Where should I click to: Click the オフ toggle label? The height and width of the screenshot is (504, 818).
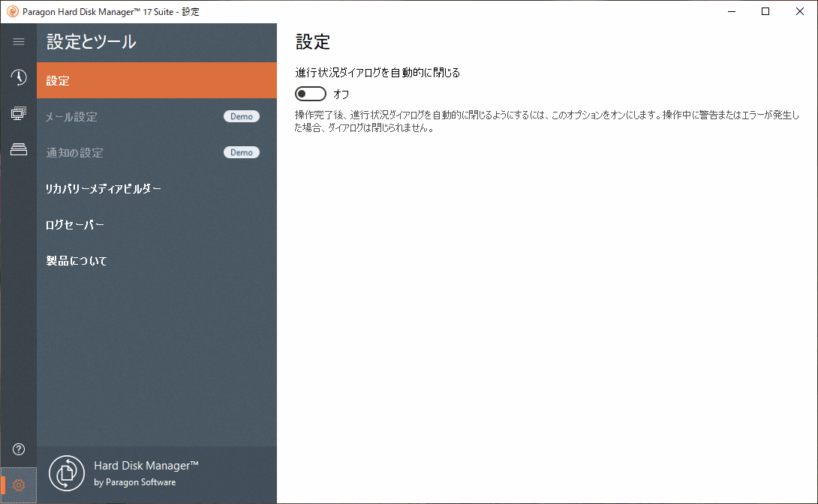coord(340,94)
